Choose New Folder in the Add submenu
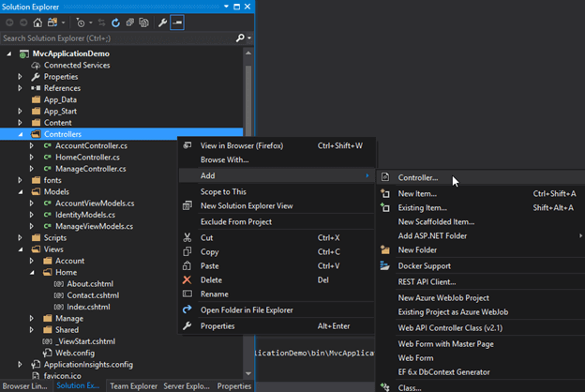The height and width of the screenshot is (392, 585). (x=418, y=250)
